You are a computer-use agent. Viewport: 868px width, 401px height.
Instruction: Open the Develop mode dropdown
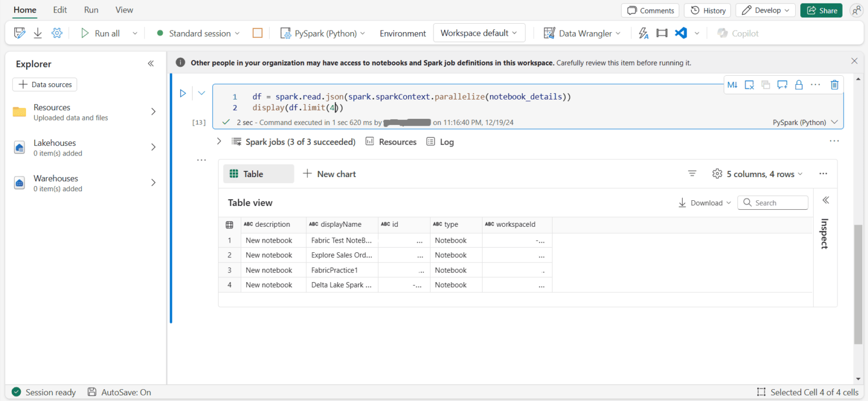coord(766,10)
